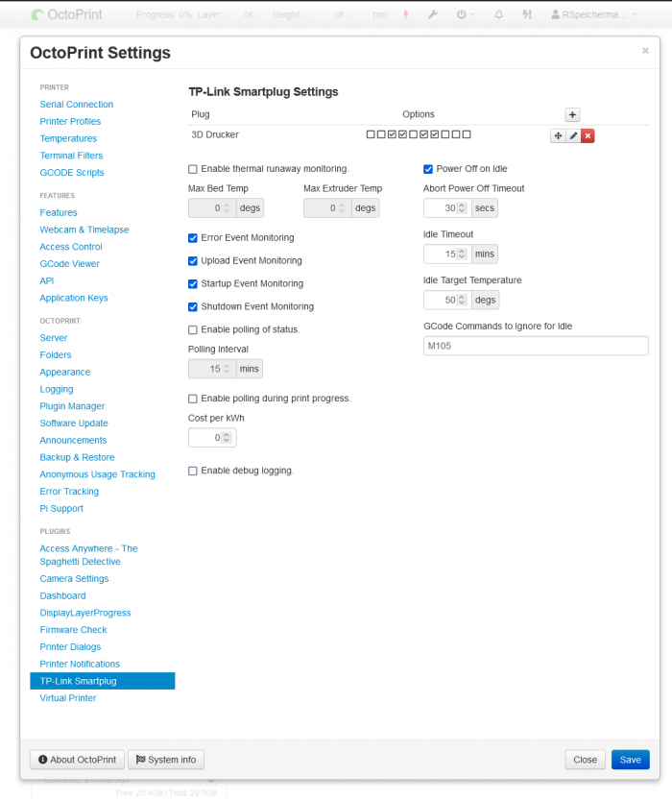Click the wrench settings icon in the navbar
672x799 pixels.
(432, 15)
